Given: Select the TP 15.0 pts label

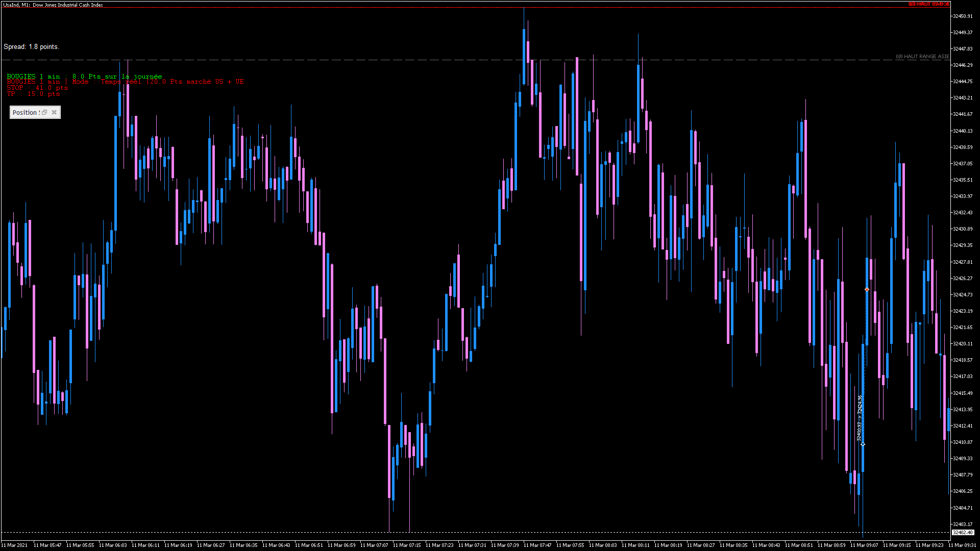Looking at the screenshot, I should click(33, 94).
